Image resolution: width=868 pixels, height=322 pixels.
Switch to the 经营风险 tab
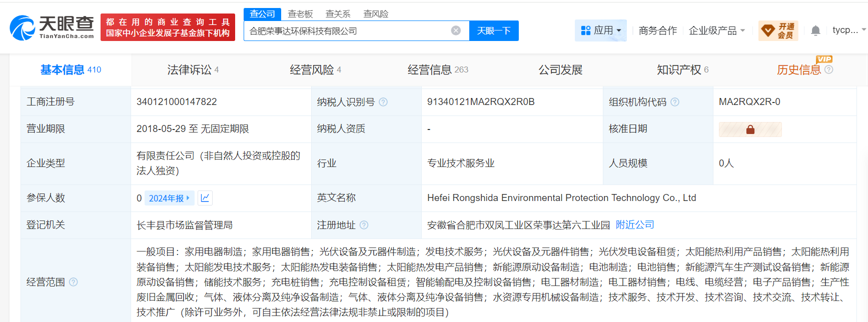coord(316,69)
